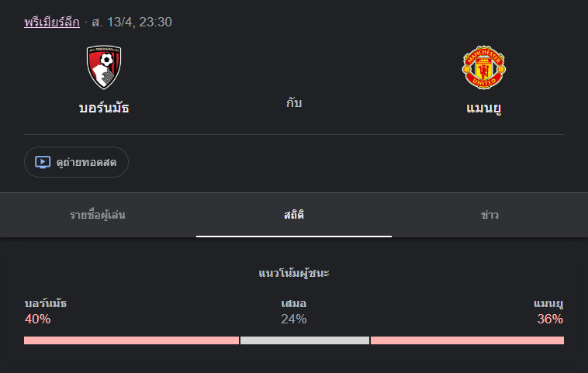This screenshot has height=373, width=588.
Task: Click the กับ versus text between teams
Action: [294, 102]
